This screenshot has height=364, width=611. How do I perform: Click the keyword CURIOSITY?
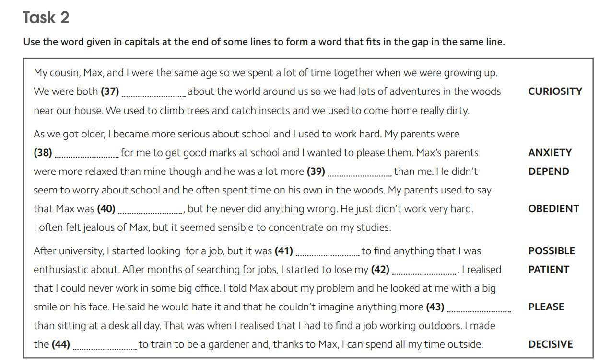[x=555, y=91]
